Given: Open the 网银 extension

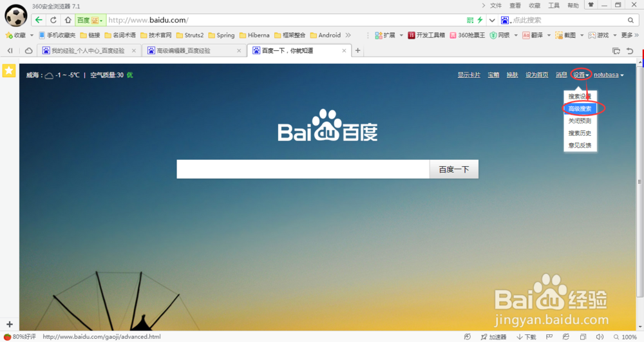Looking at the screenshot, I should coord(500,35).
